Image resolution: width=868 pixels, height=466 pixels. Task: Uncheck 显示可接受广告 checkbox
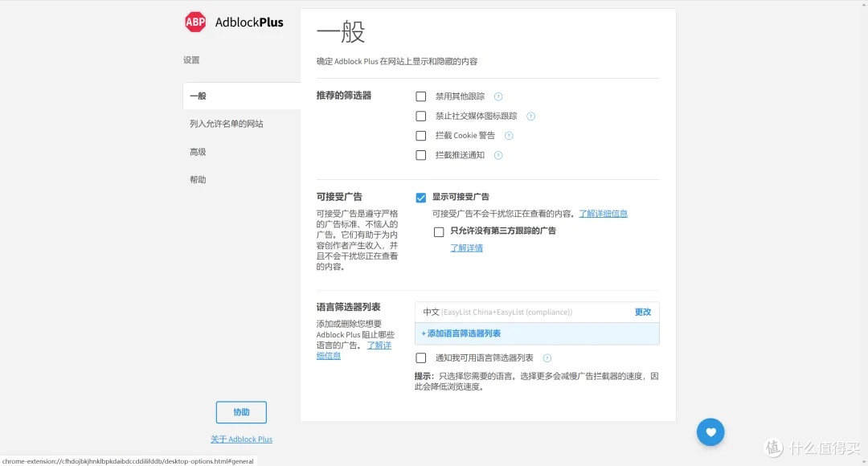[420, 198]
